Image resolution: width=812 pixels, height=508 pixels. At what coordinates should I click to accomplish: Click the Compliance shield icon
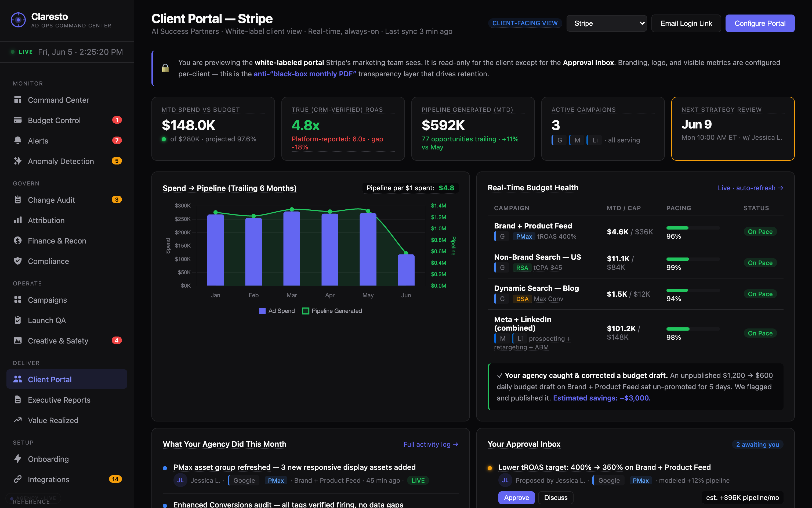coord(18,261)
